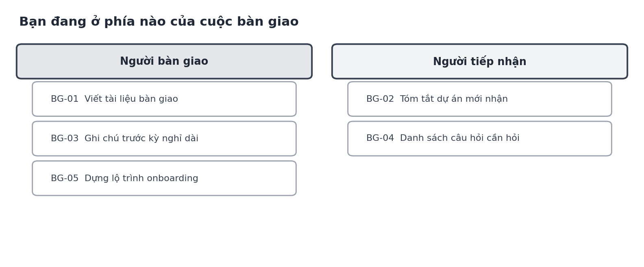Screen dimensions: 644x267
Task: Choose the Dựng lộ trình onboarding card
Action: coord(164,178)
